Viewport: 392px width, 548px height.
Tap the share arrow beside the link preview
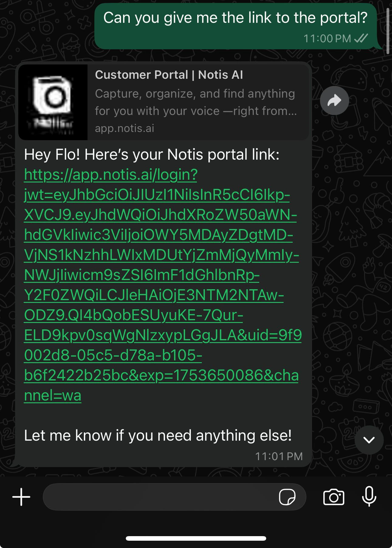pos(334,100)
